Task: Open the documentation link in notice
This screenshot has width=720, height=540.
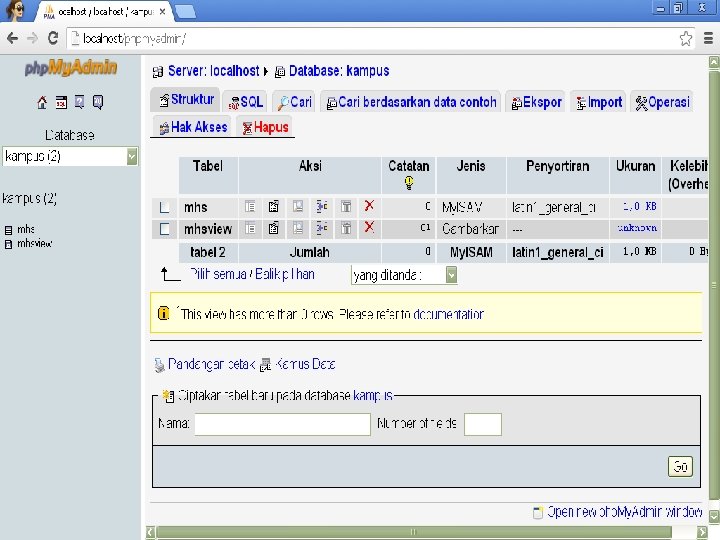Action: pos(448,314)
